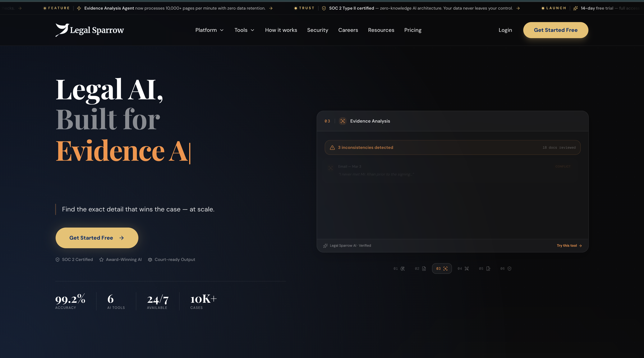Open the Careers link in the navigation
The height and width of the screenshot is (358, 644).
(x=348, y=30)
